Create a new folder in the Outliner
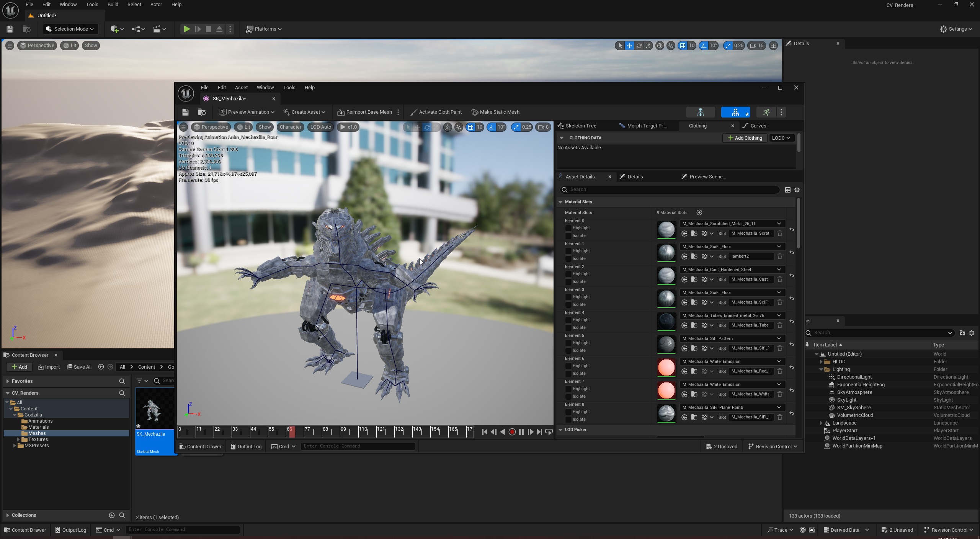Screen dimensions: 980x539 [x=962, y=333]
